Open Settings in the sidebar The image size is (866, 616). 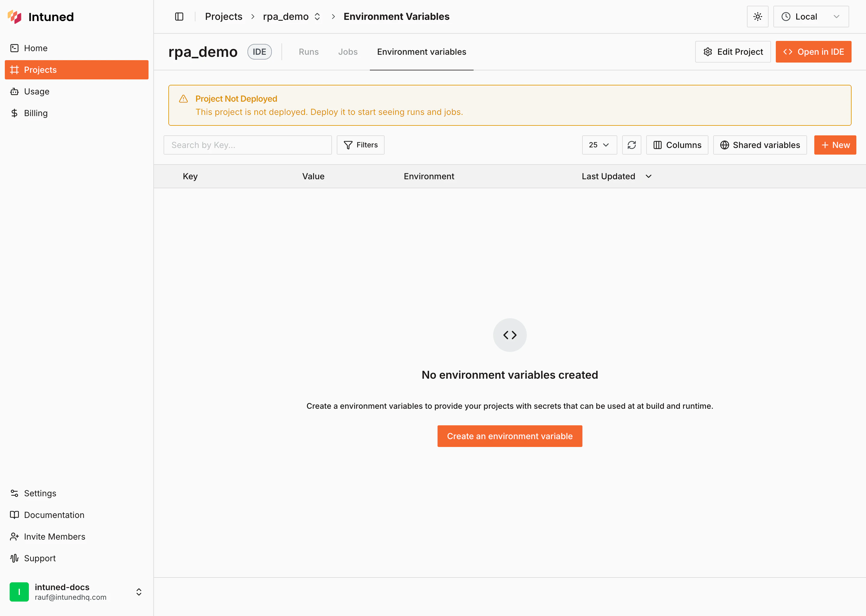click(x=77, y=493)
